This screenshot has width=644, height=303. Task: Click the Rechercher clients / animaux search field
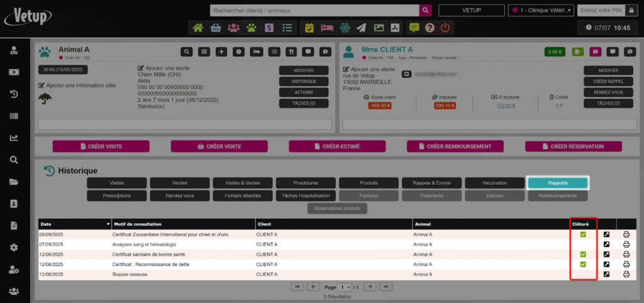(314, 10)
